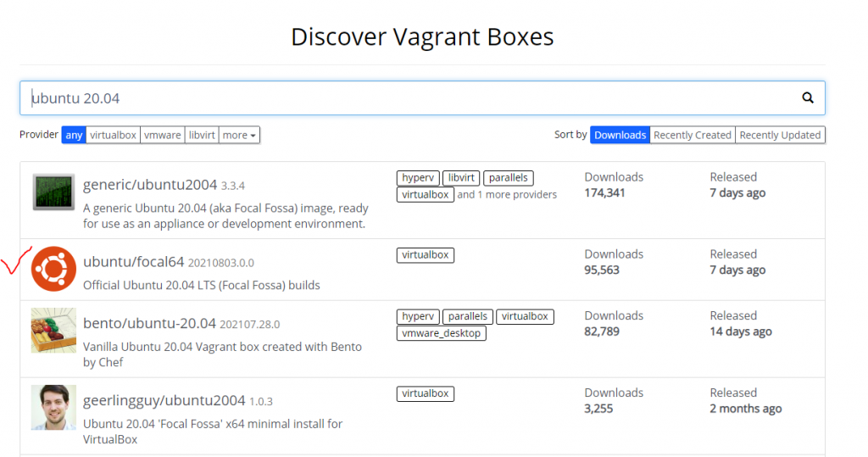This screenshot has width=868, height=457.
Task: Click parallels tag on bento/ubuntu-20.04
Action: [x=468, y=316]
